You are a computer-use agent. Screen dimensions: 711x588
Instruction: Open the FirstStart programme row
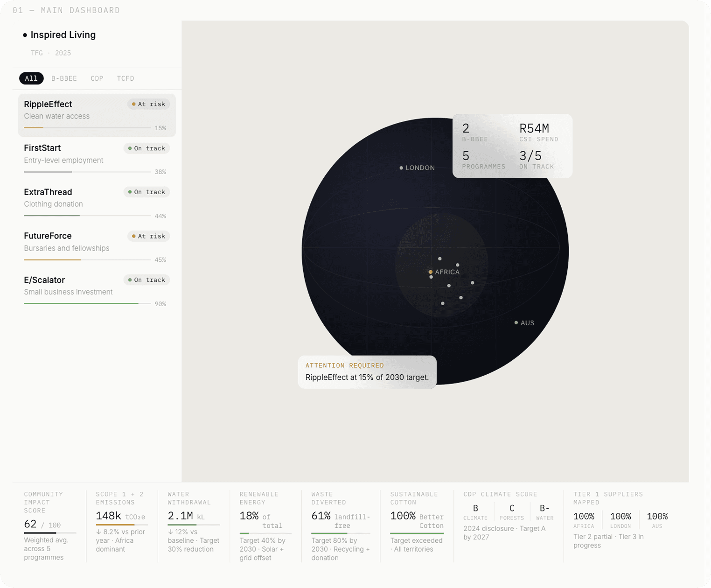pyautogui.click(x=97, y=159)
